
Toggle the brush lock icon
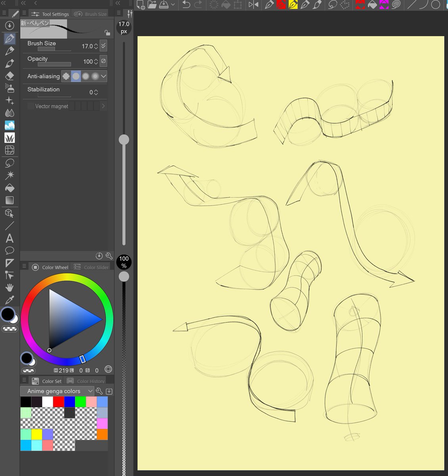[107, 33]
